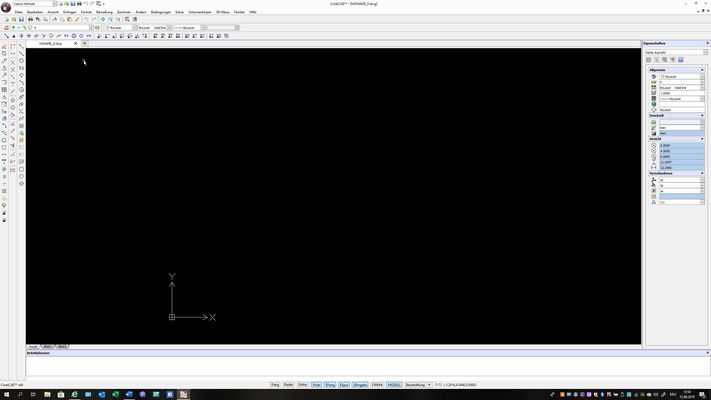Toggle the Polar button in status bar
The width and height of the screenshot is (711, 400).
coord(317,385)
